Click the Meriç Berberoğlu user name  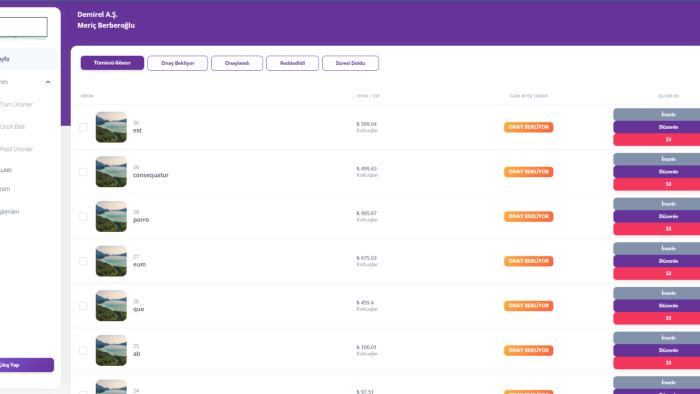(106, 25)
